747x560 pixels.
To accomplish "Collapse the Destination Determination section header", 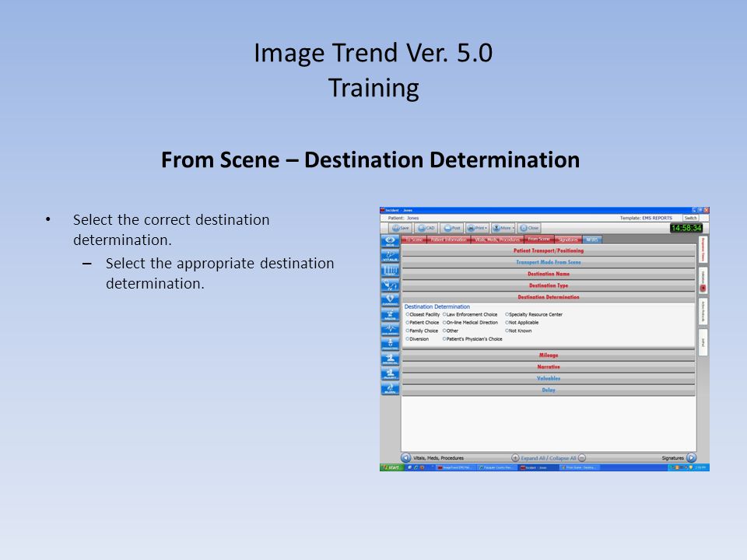I will click(x=549, y=297).
